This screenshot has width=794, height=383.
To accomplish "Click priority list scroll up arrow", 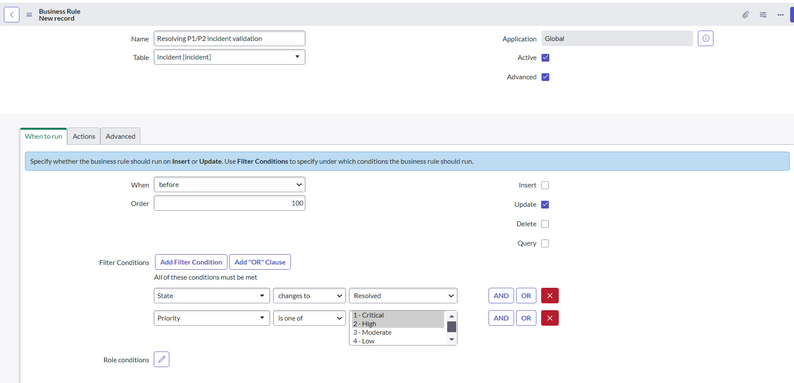I will (x=452, y=316).
